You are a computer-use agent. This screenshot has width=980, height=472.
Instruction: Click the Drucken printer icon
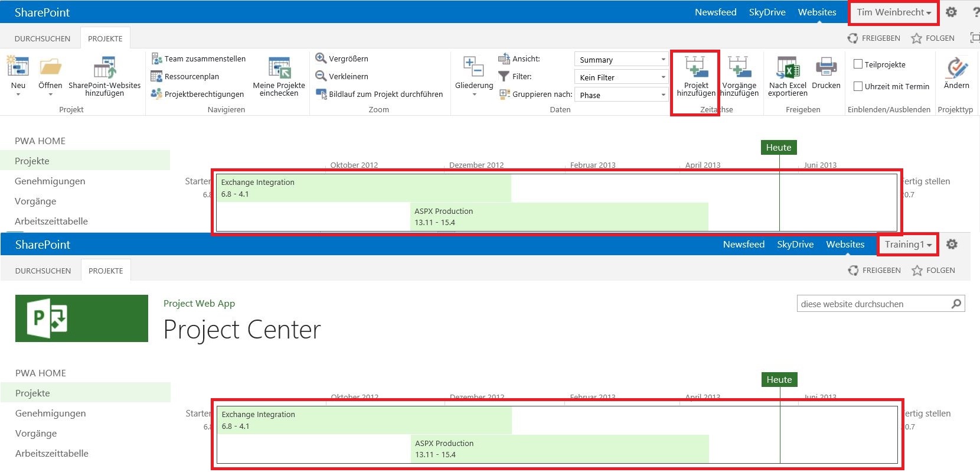[x=826, y=67]
